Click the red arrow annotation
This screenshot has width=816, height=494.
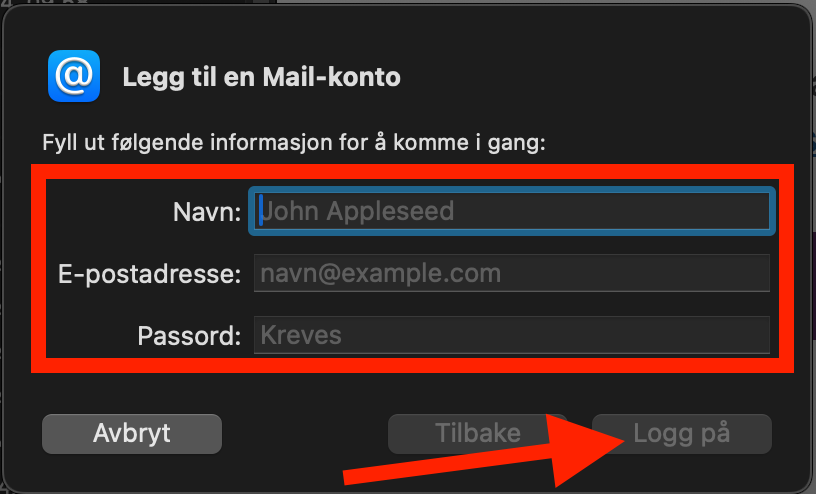point(484,452)
